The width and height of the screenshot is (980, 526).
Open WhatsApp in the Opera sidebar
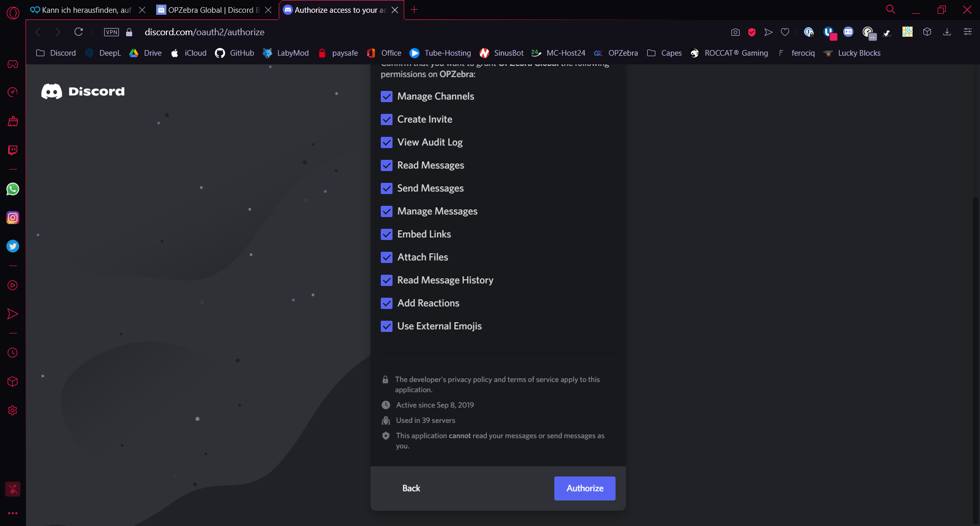(13, 189)
